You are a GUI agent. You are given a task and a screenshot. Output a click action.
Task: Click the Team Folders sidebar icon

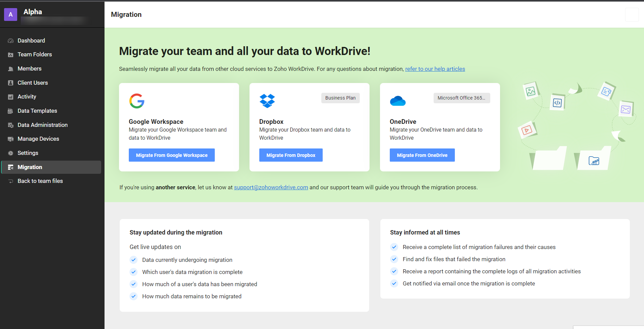(11, 55)
